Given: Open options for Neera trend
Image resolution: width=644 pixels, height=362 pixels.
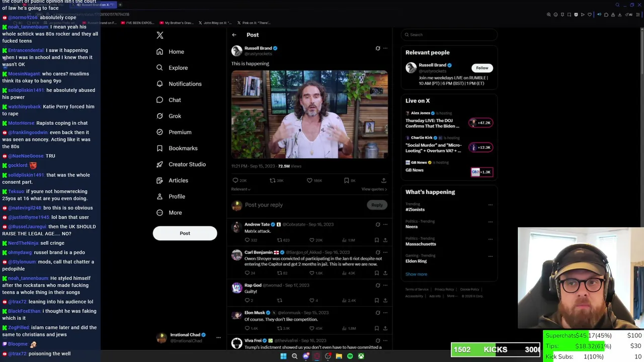Looking at the screenshot, I should click(x=491, y=222).
